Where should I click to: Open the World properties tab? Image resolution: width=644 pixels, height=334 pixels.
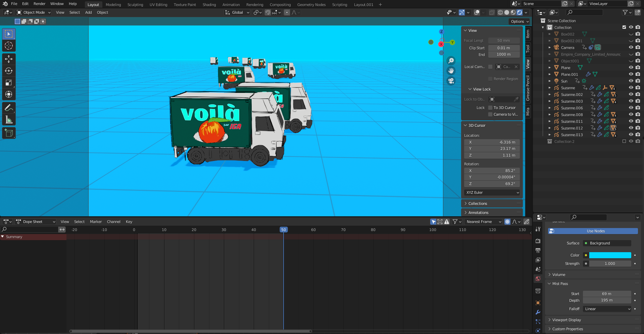tap(538, 279)
